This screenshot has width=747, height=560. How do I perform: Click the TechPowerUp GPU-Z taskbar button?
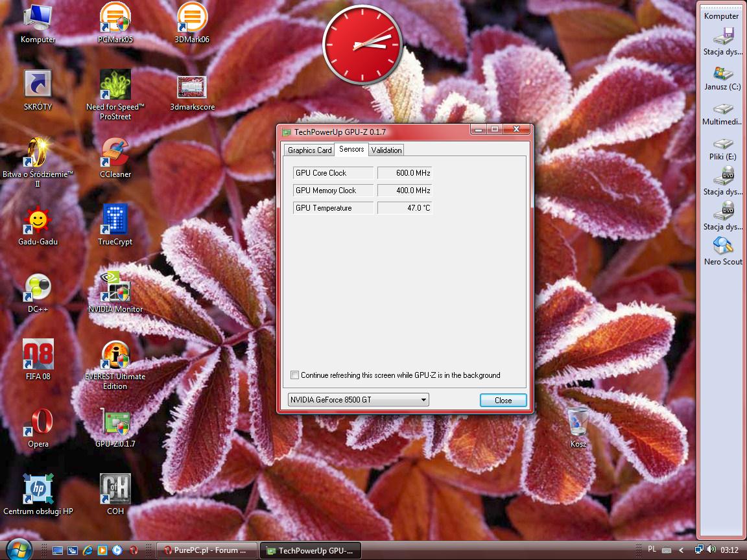tap(311, 550)
